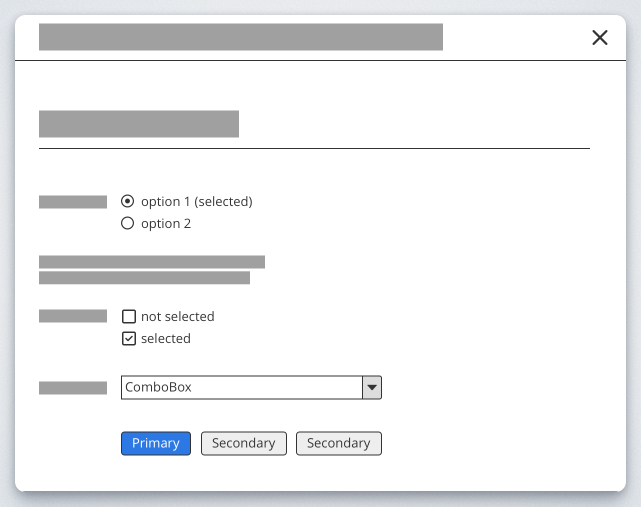The height and width of the screenshot is (507, 641).
Task: Uncheck the 'selected' checkbox
Action: point(128,339)
